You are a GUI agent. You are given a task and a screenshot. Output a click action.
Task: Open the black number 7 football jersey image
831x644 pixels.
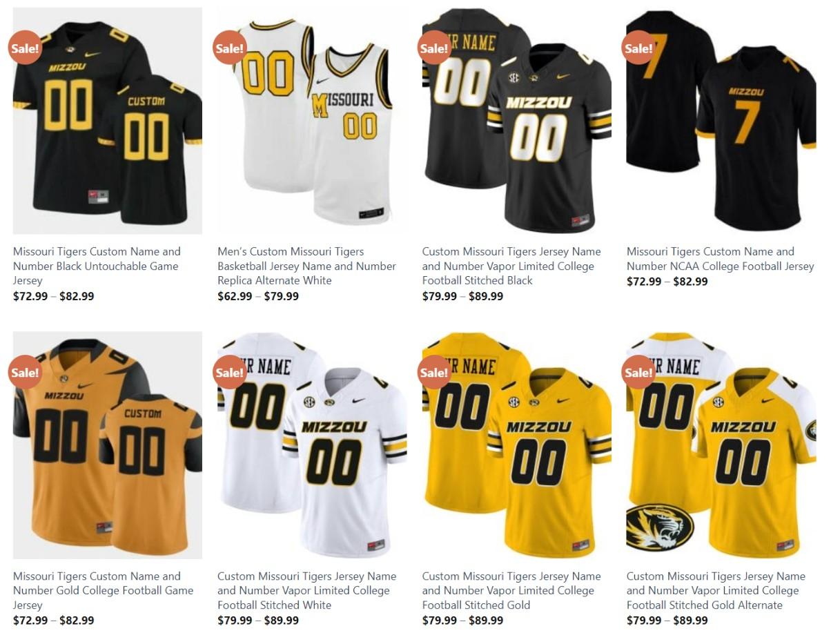721,121
